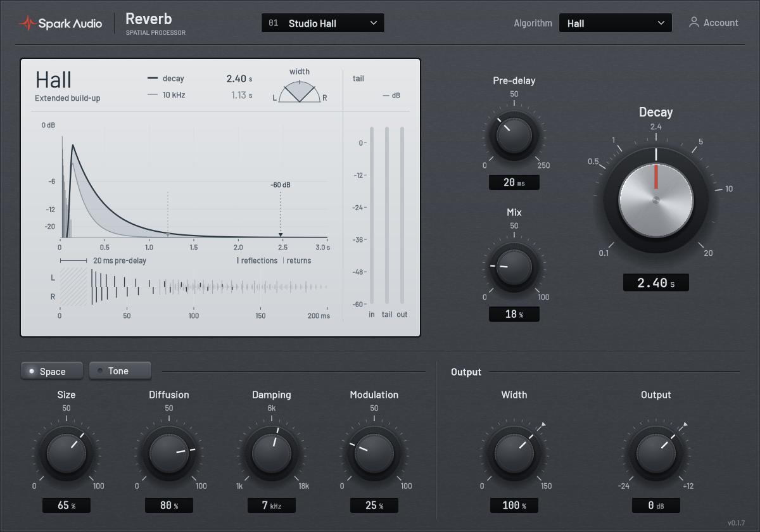Click the Pre-delay knob
760x532 pixels.
click(514, 136)
